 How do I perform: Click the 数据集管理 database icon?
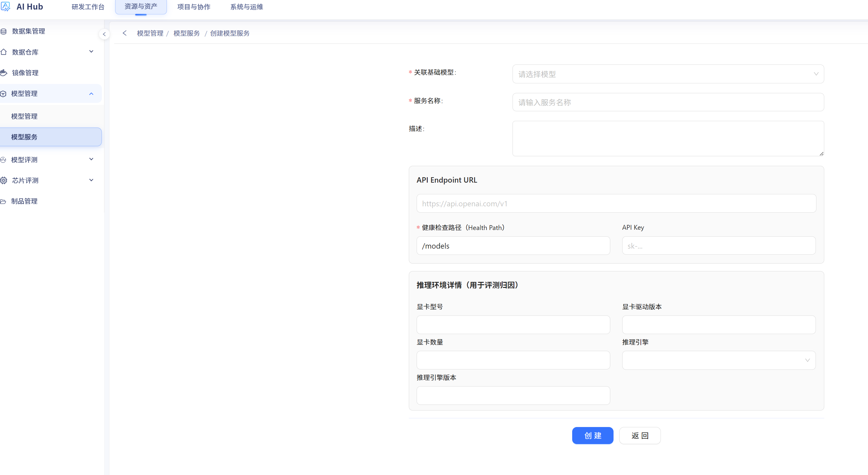pyautogui.click(x=4, y=31)
